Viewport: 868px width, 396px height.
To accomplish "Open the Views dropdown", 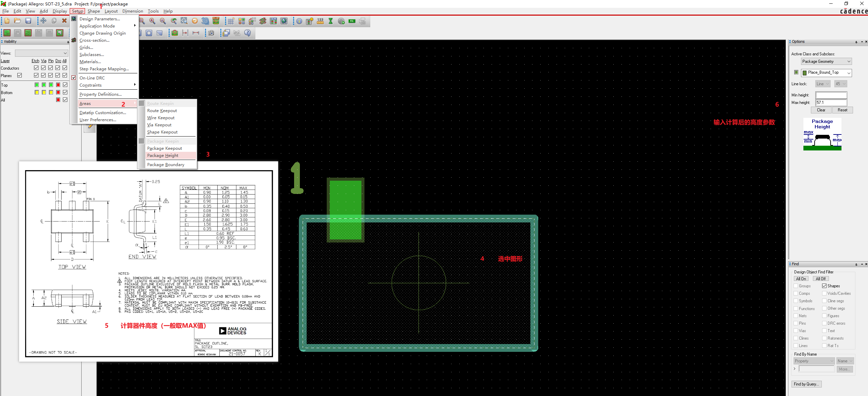I will [x=41, y=53].
